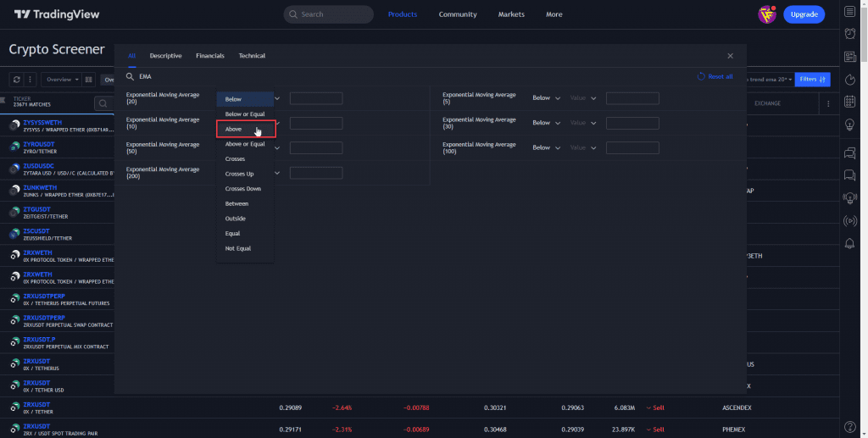This screenshot has height=438, width=868.
Task: Select the 'Crosses Down' condition
Action: pos(245,189)
